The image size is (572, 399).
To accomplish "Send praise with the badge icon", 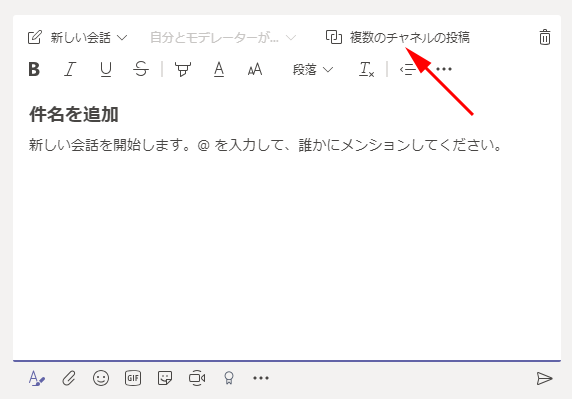I will 229,378.
